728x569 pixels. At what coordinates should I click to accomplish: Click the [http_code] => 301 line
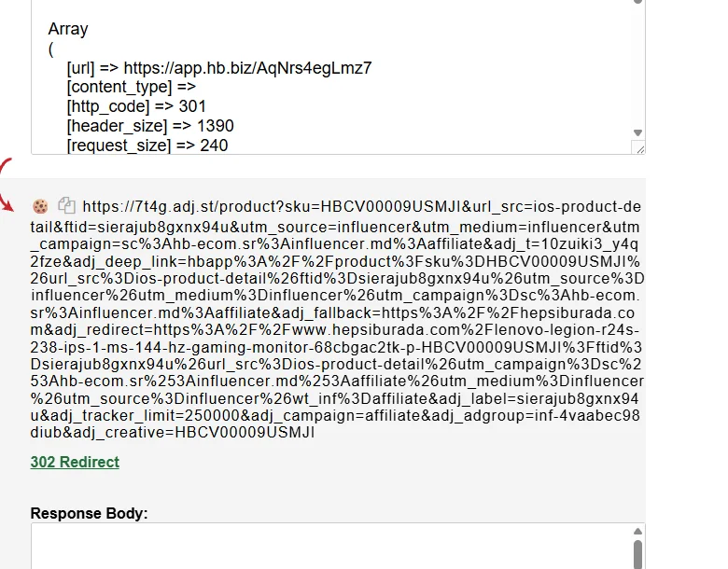coord(136,106)
